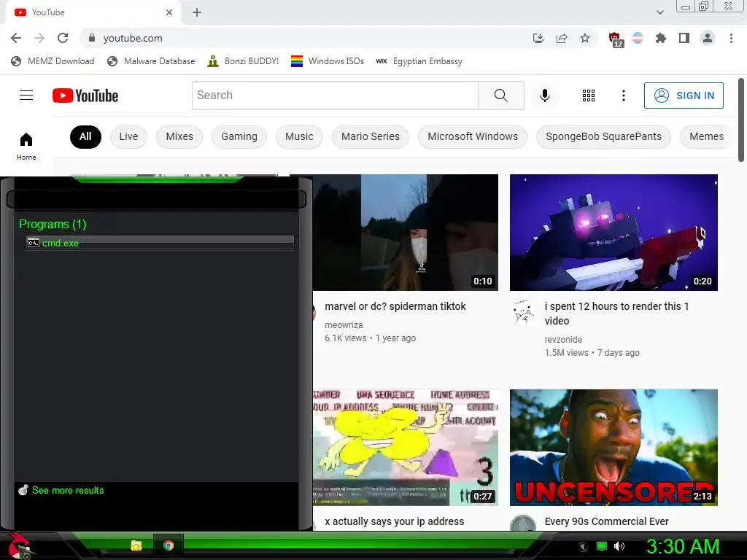
Task: Select the YouTube browser tab
Action: click(x=93, y=12)
